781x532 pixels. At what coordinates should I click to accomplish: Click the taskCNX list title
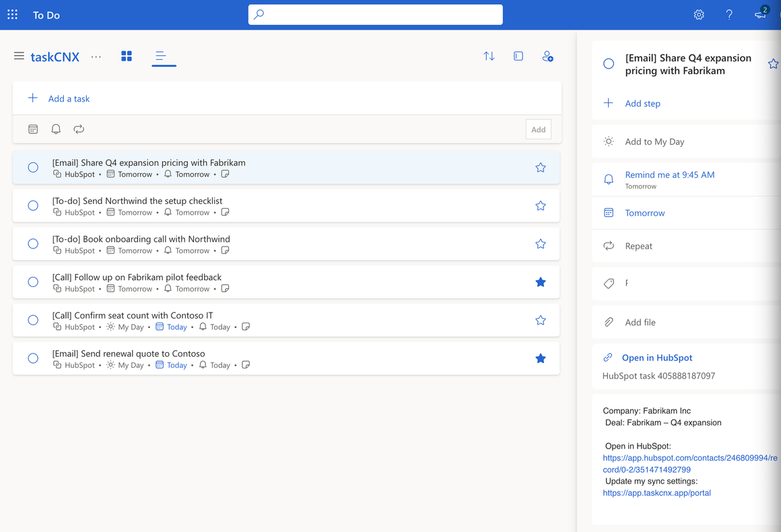(x=55, y=57)
